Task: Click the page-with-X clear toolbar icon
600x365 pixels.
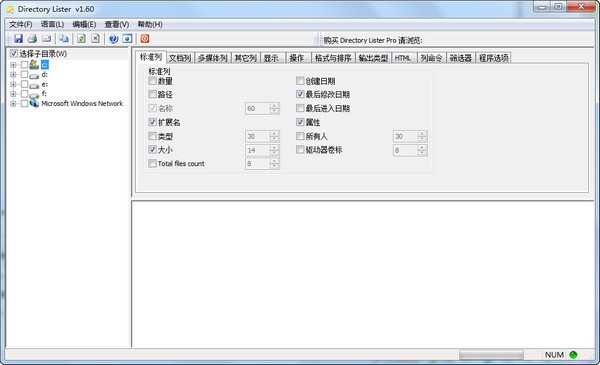Action: [x=95, y=39]
